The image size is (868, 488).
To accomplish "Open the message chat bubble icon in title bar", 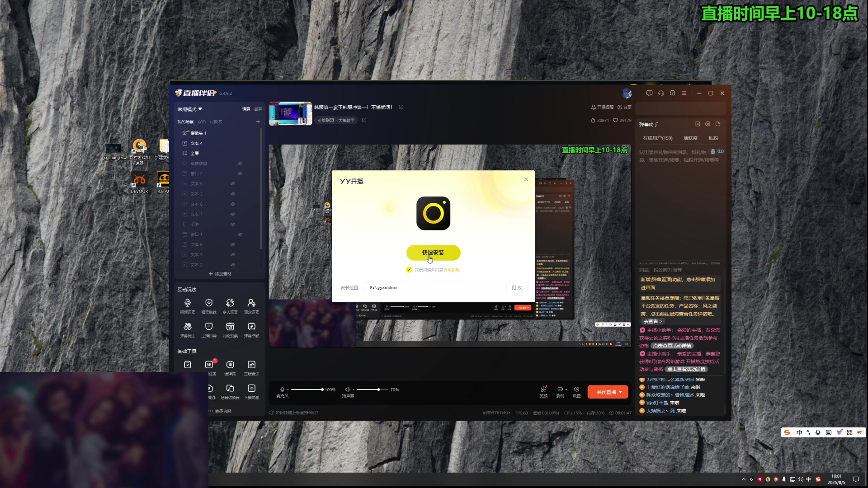I will (x=649, y=93).
